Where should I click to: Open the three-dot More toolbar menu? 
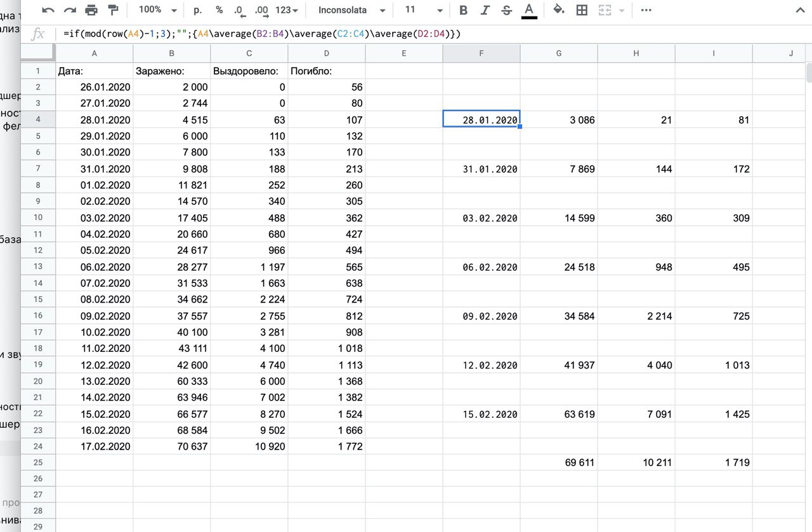tap(646, 10)
